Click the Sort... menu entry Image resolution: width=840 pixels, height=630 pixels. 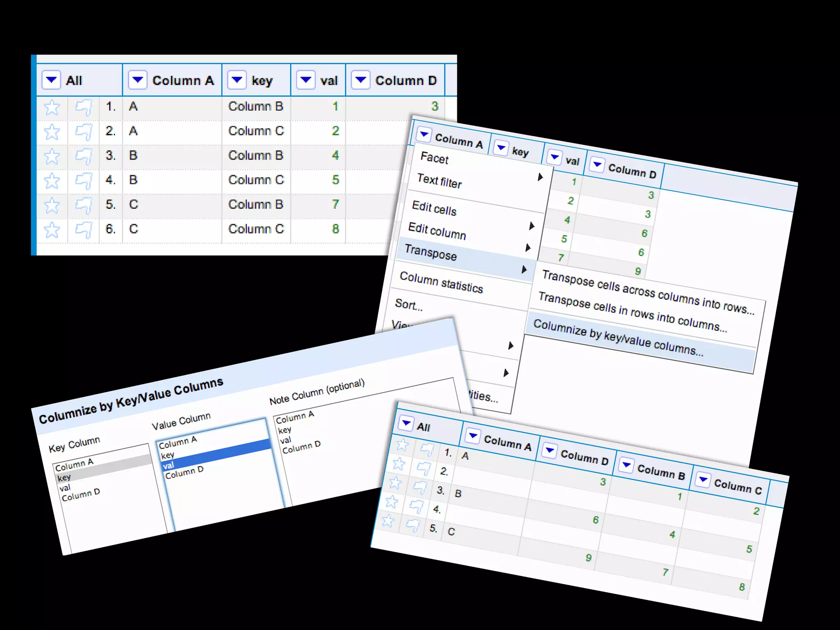[x=408, y=305]
